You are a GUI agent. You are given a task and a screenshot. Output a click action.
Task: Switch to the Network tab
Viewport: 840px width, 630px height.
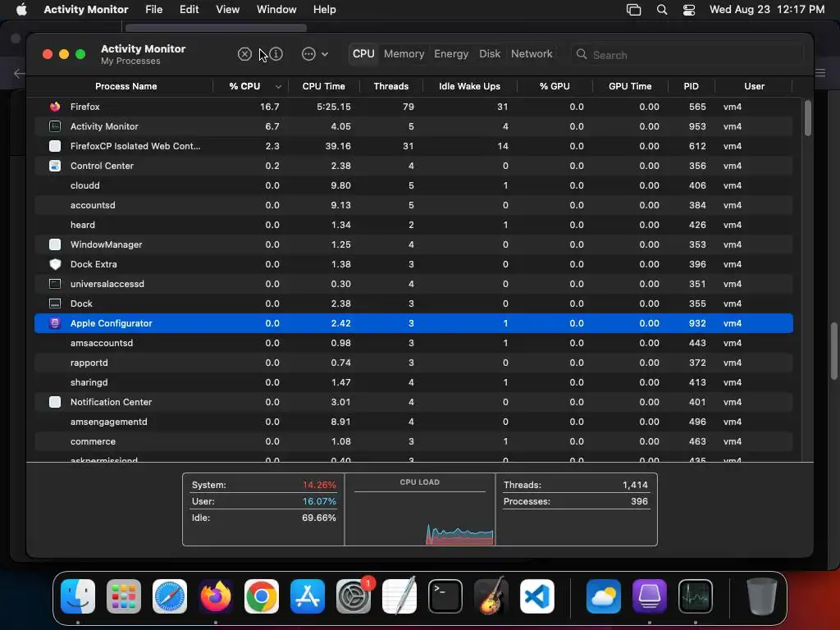[532, 54]
